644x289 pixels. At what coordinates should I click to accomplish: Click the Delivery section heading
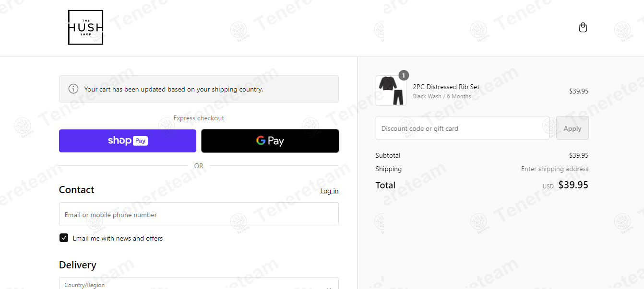pyautogui.click(x=78, y=265)
